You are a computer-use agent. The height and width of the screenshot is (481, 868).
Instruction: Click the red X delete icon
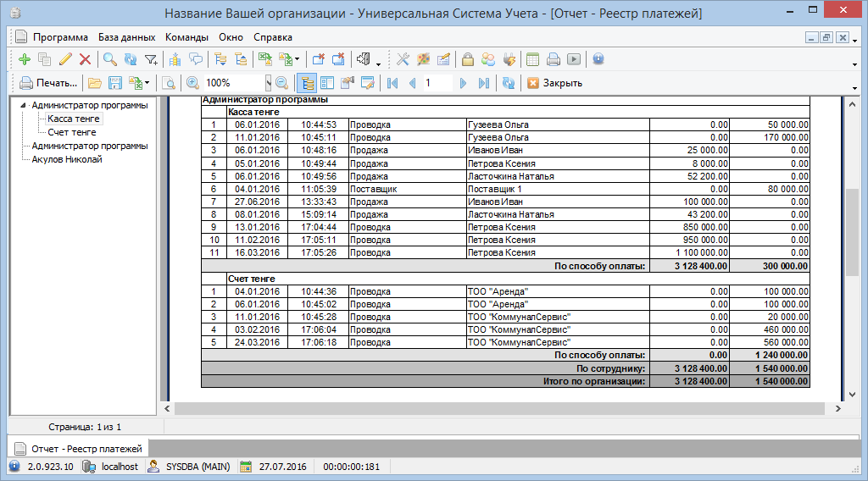85,59
